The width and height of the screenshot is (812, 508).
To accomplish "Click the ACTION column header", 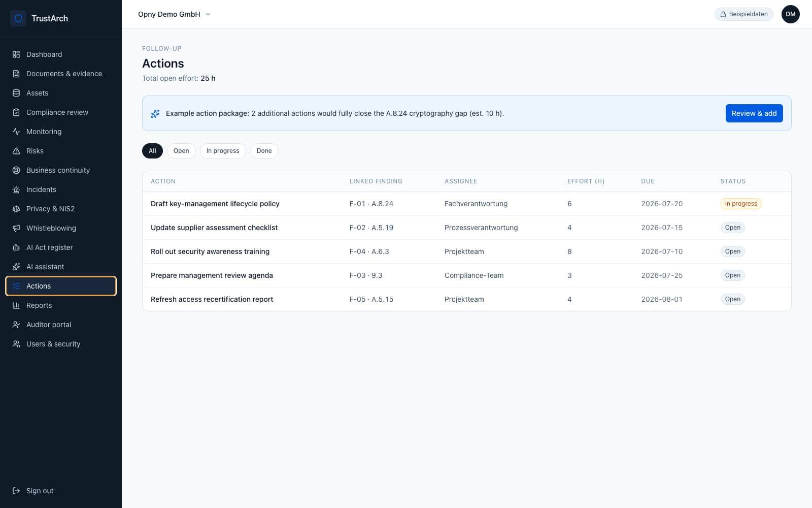I will 163,181.
